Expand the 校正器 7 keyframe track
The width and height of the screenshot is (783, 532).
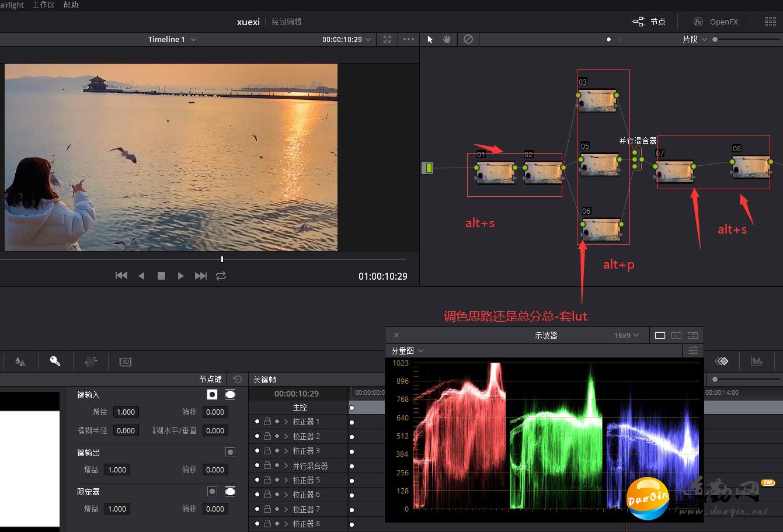click(x=286, y=509)
